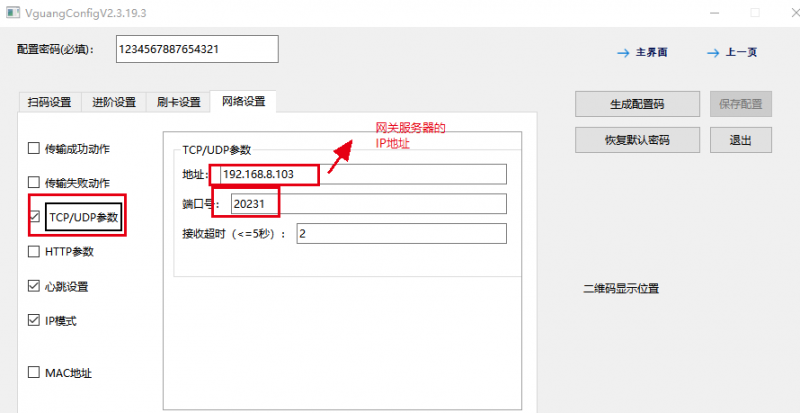800x413 pixels.
Task: Click the 生成配置码 button
Action: coord(637,103)
